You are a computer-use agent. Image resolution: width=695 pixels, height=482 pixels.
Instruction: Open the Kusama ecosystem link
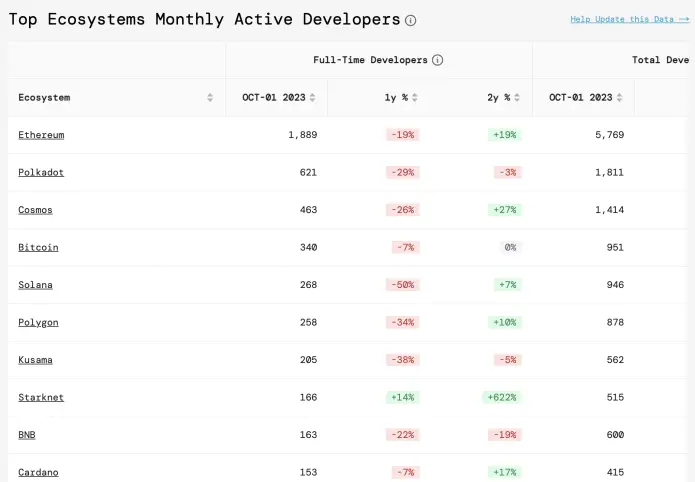click(35, 360)
